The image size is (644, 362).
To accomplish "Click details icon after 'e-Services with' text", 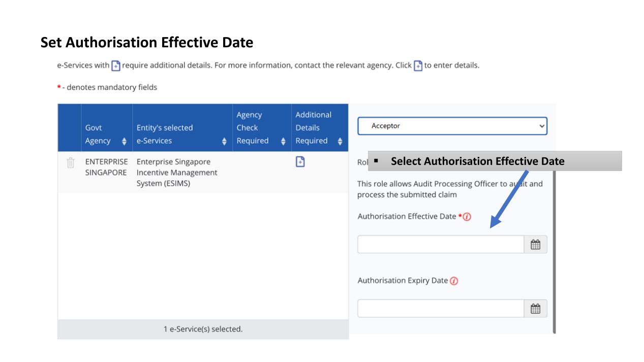I will (116, 65).
